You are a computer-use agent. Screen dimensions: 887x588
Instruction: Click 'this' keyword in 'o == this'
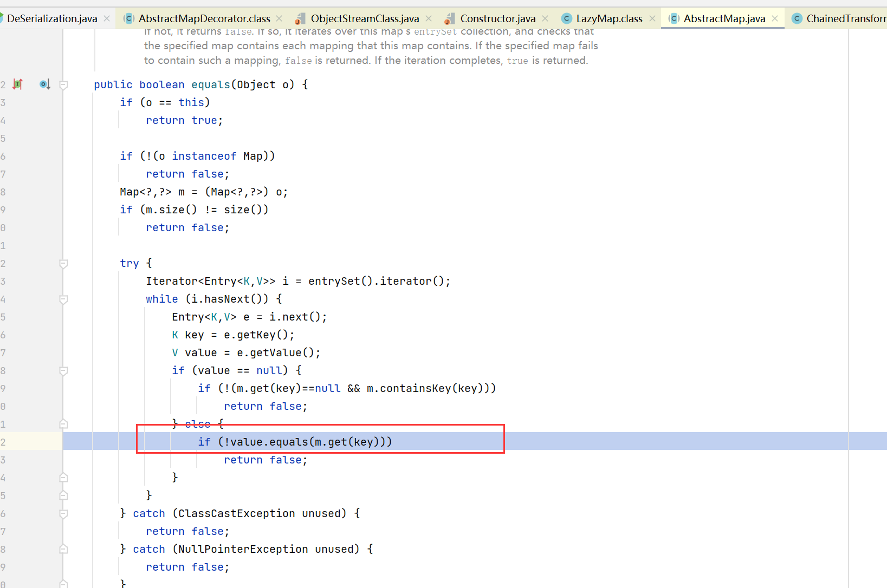pos(191,102)
